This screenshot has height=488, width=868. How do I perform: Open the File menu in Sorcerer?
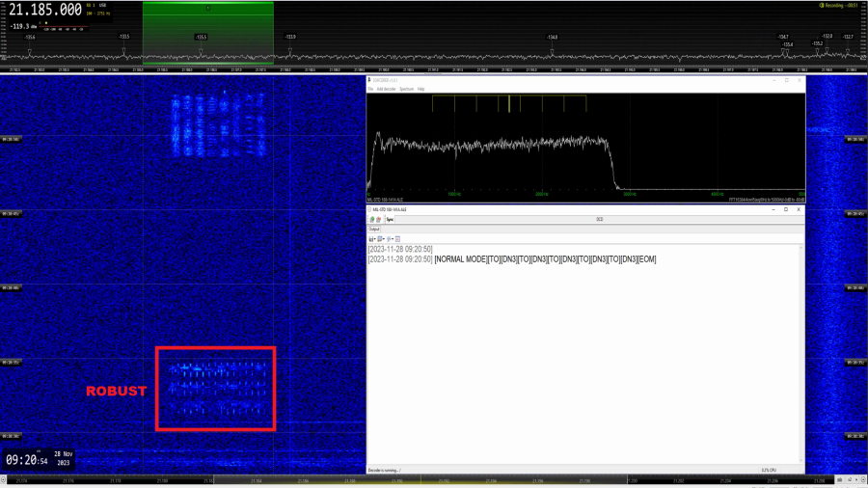coord(370,89)
